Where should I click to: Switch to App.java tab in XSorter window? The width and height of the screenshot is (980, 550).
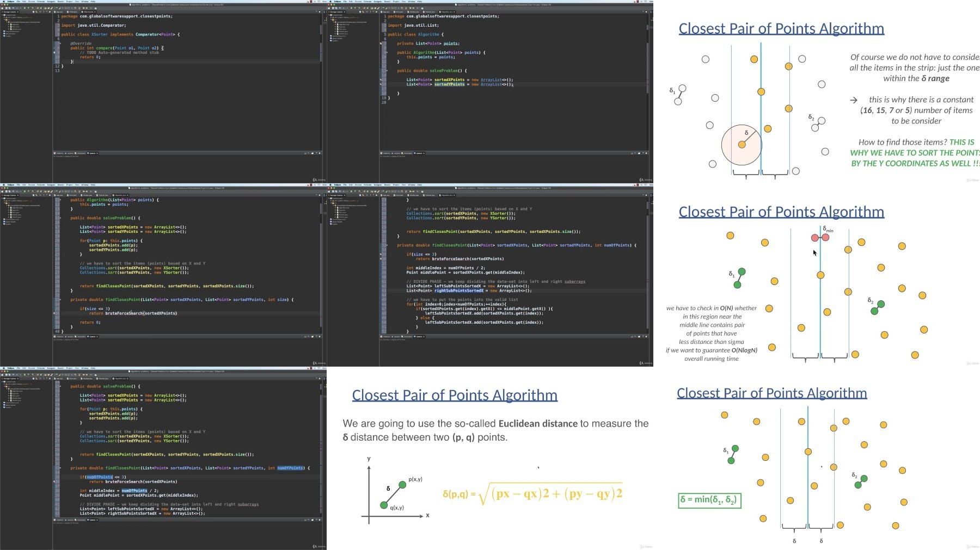point(59,12)
